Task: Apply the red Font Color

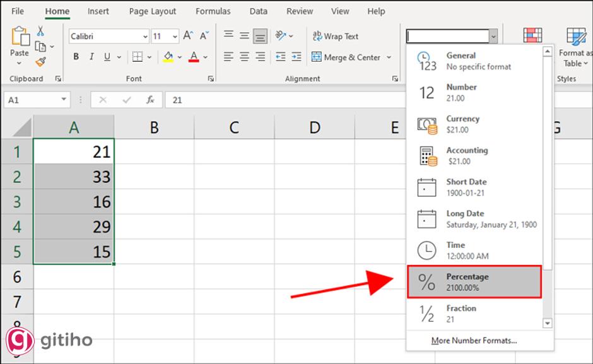Action: click(x=194, y=57)
